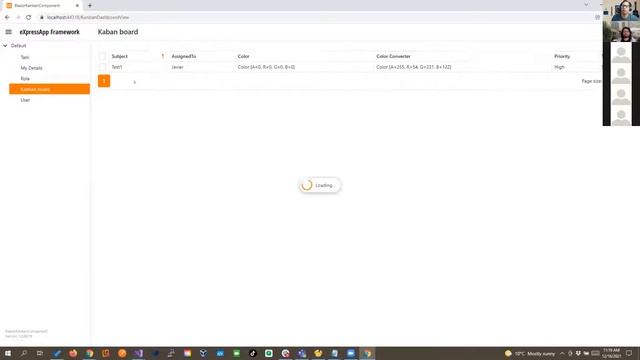
Task: Collapse the Default navigation group
Action: point(5,46)
